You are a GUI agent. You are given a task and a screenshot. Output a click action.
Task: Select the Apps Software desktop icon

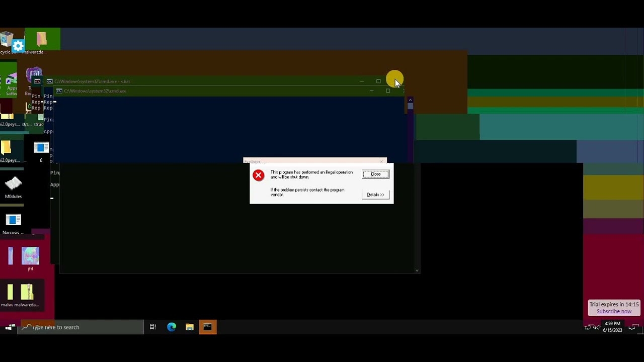coord(11,84)
